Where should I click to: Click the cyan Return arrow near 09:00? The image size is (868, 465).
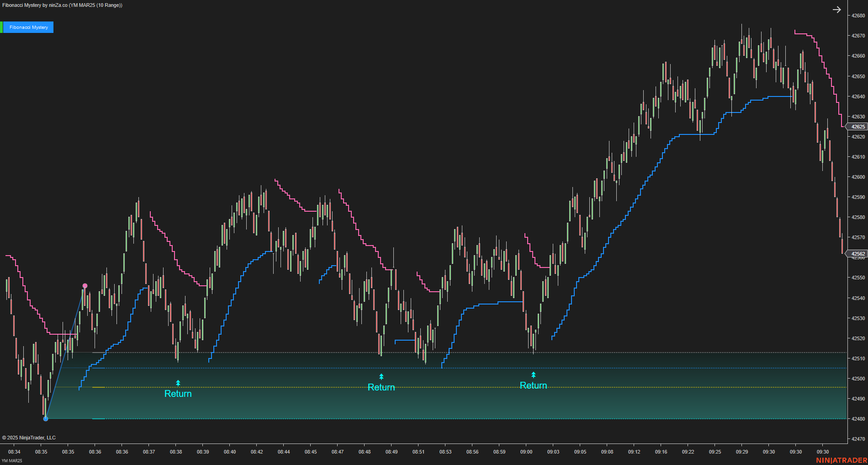[x=533, y=375]
